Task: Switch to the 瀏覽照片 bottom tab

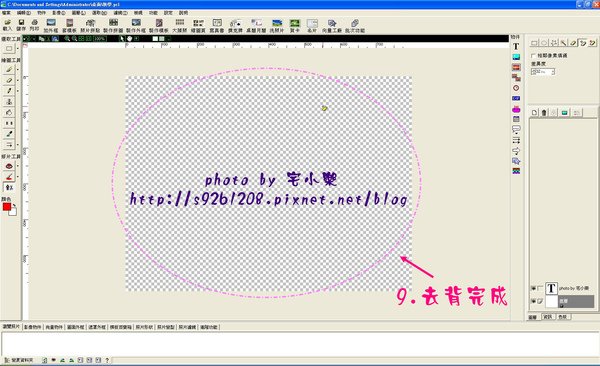Action: pos(11,327)
